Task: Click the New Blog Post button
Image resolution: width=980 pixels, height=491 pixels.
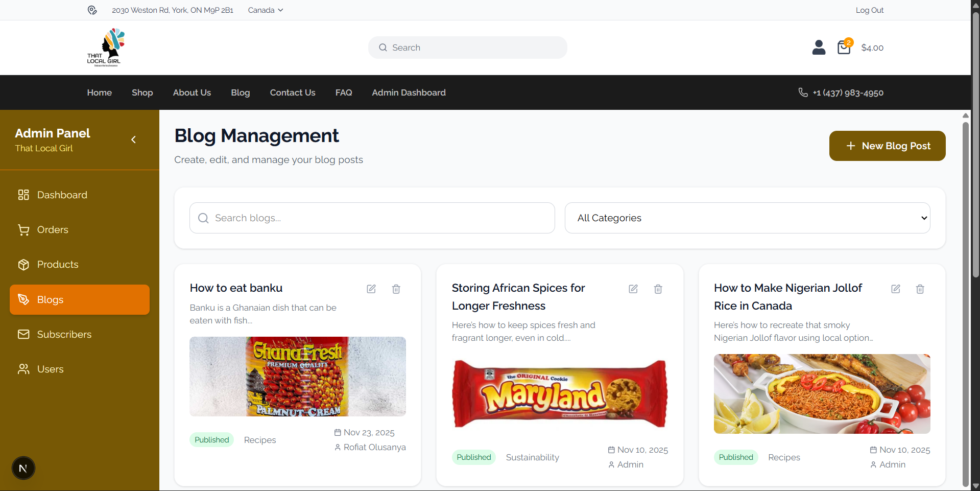Action: pos(887,146)
